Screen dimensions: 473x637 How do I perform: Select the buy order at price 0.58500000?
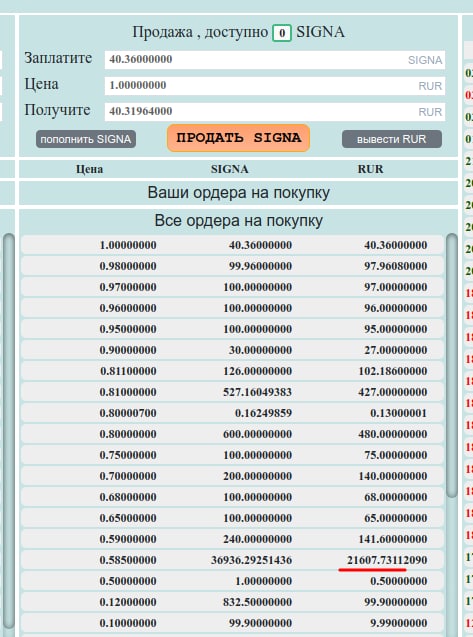pyautogui.click(x=232, y=560)
